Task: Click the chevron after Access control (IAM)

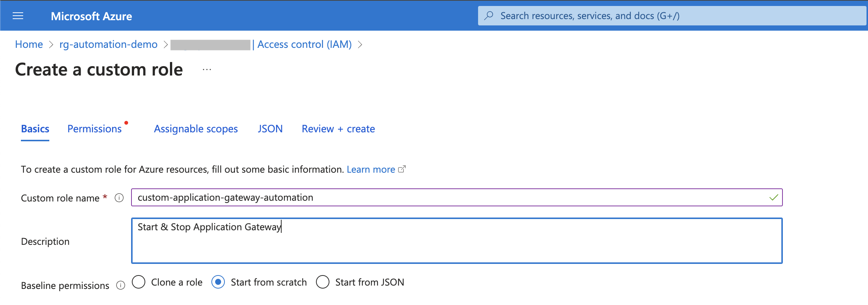Action: (x=360, y=45)
